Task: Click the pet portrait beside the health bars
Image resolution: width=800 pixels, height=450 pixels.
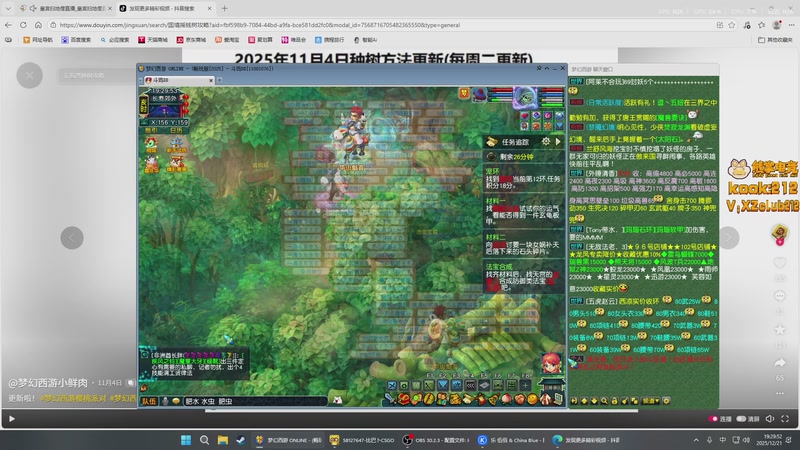Action: click(480, 94)
